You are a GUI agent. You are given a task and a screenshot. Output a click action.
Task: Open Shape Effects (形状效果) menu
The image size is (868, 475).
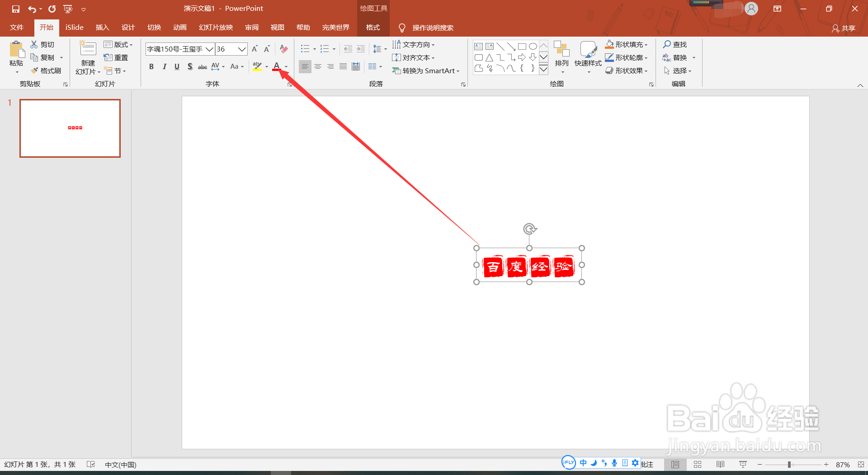pyautogui.click(x=627, y=71)
